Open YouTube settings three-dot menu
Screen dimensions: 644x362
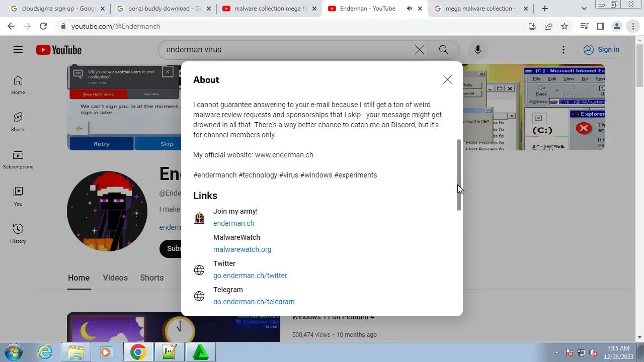click(563, 49)
